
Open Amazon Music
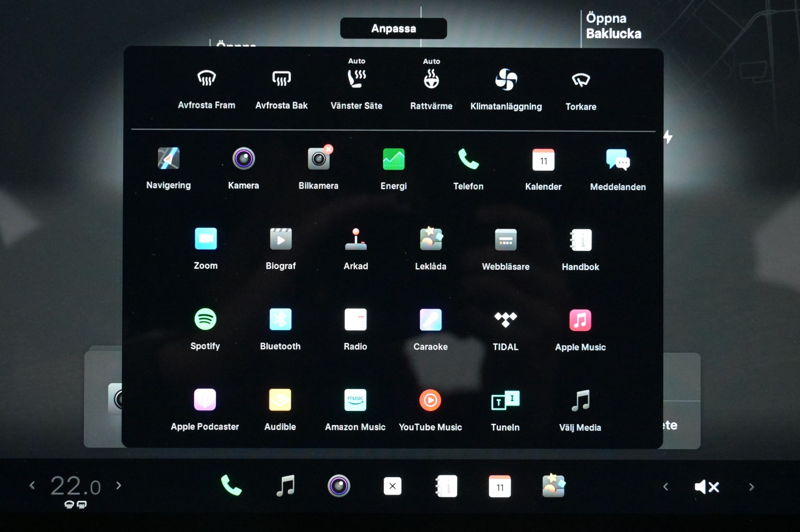pos(355,410)
